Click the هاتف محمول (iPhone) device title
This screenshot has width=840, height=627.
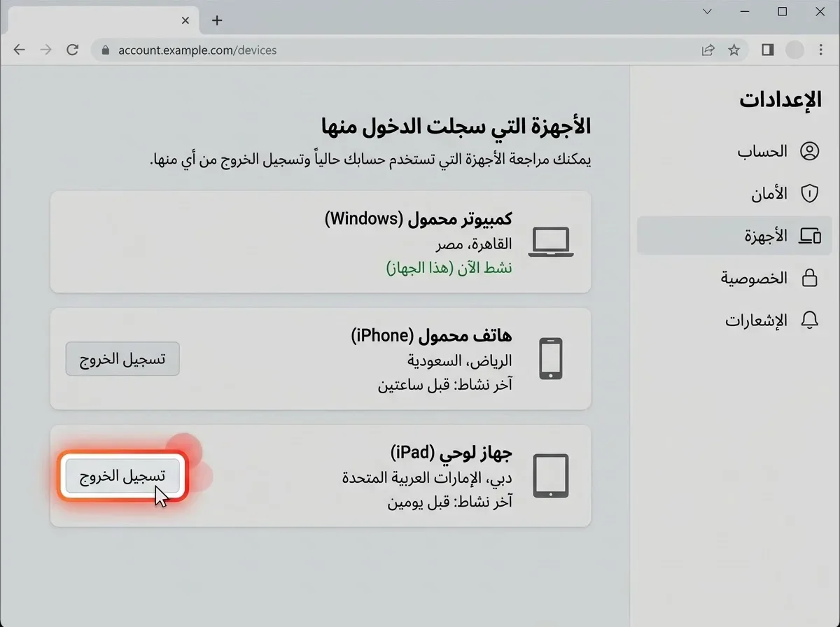click(x=432, y=336)
